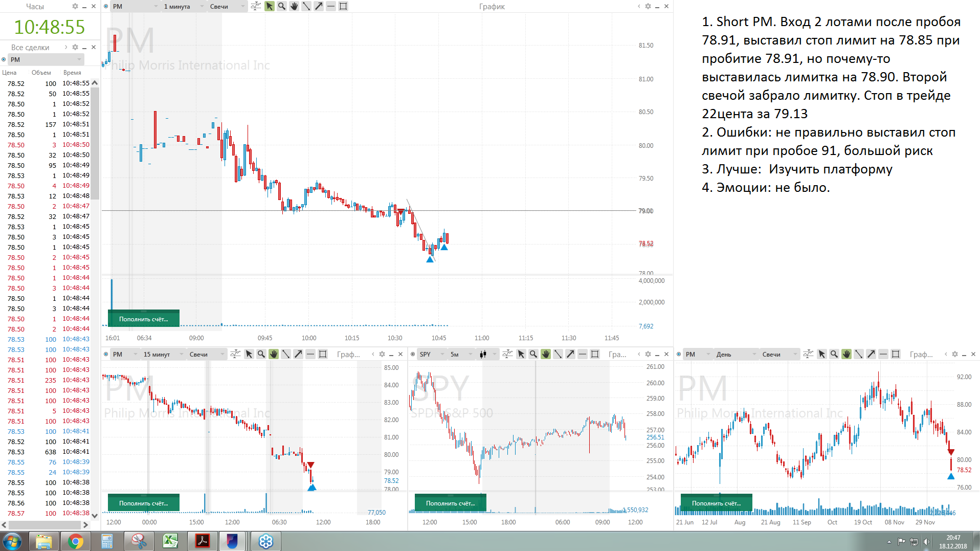Open settings gear of main График panel
Screen dimensions: 980x551
648,6
